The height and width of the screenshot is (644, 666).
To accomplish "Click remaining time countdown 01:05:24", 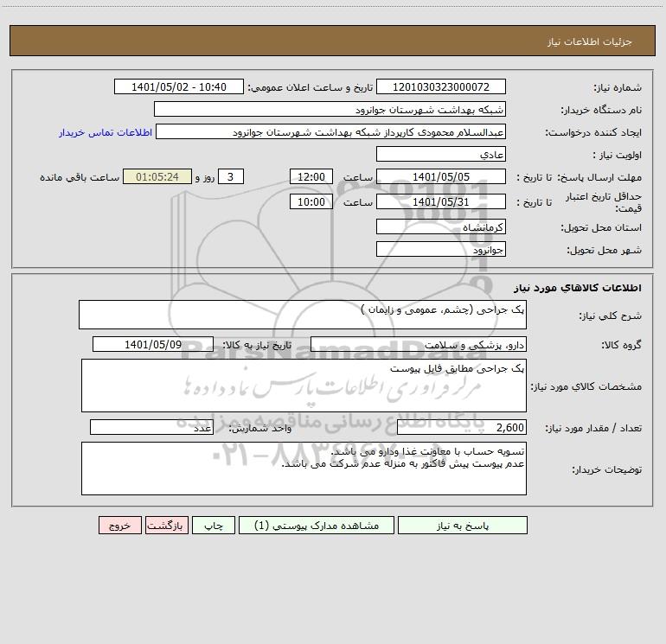I will tap(157, 177).
